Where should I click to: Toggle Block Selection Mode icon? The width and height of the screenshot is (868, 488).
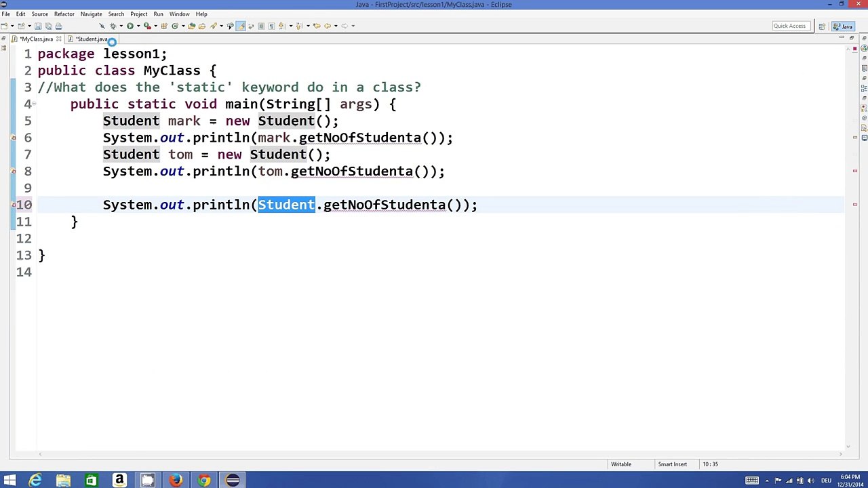coord(260,26)
